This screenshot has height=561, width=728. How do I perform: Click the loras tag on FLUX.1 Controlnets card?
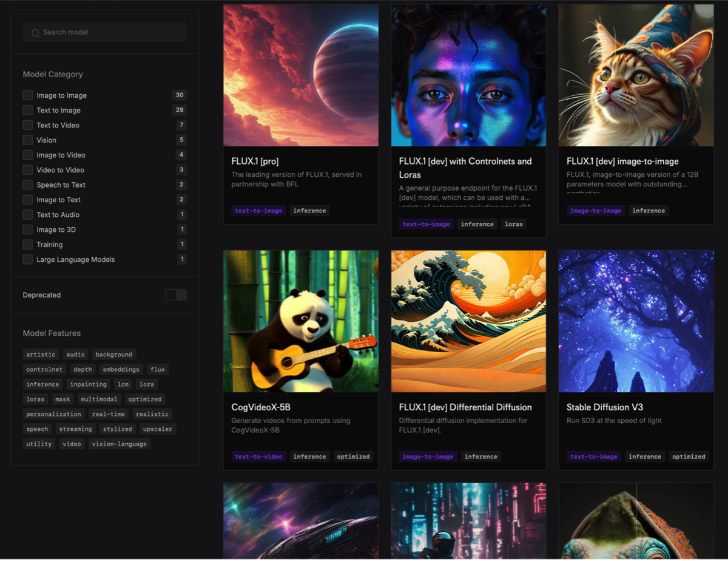[x=514, y=224]
